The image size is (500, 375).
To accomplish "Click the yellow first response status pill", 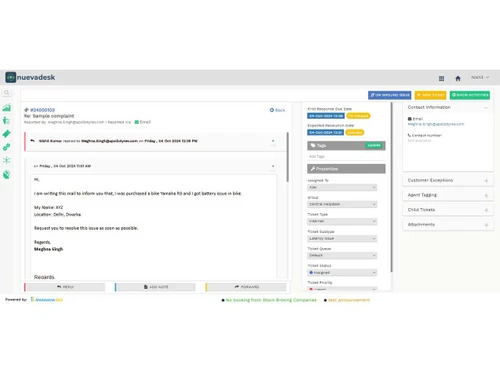I will pos(358,116).
